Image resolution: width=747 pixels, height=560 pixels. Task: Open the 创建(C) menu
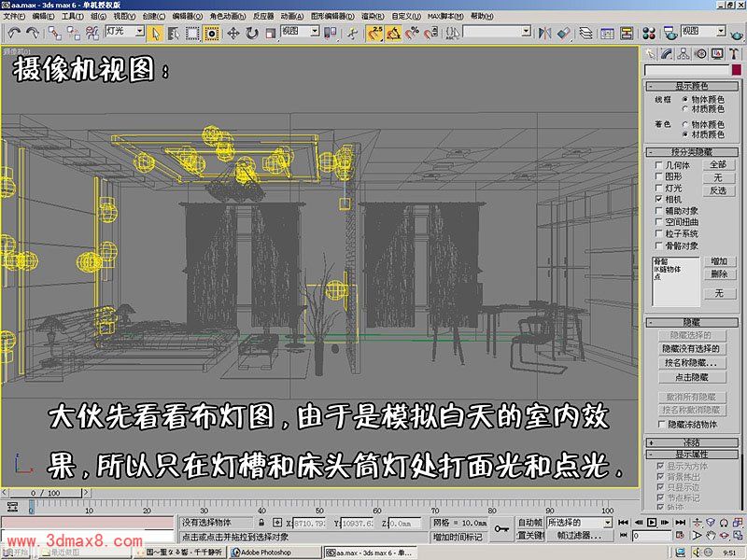tap(154, 16)
